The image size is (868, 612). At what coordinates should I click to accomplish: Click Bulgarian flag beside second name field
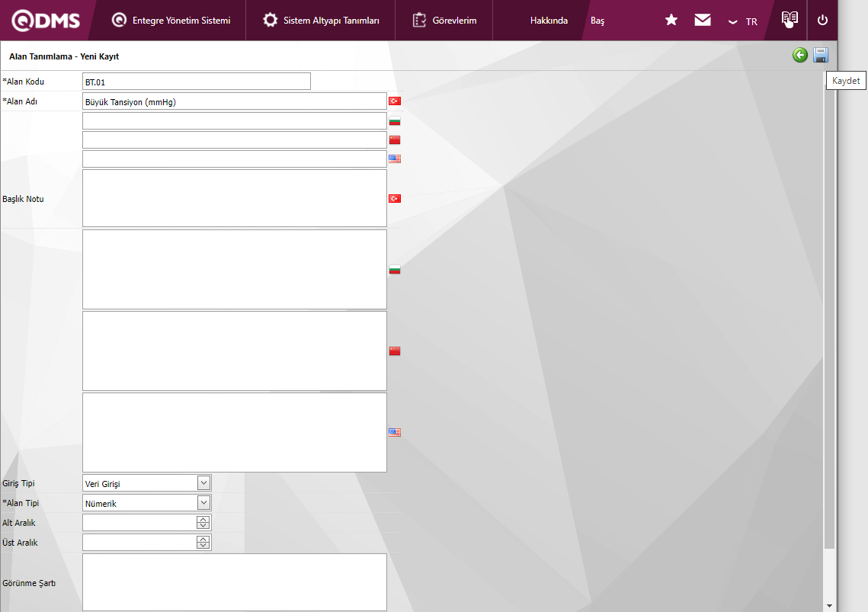395,120
